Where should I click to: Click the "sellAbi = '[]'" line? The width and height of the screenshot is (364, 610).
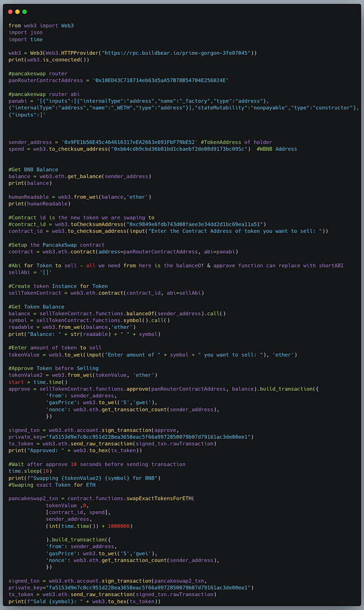30,272
